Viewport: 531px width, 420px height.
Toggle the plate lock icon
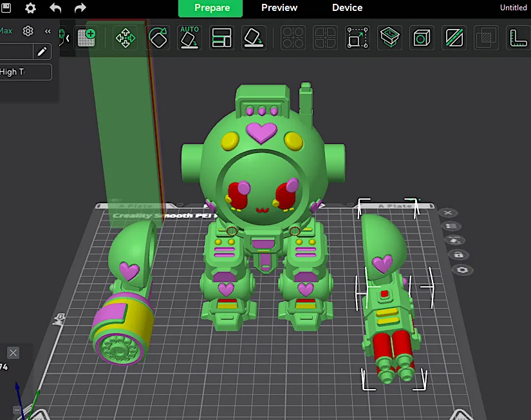458,255
